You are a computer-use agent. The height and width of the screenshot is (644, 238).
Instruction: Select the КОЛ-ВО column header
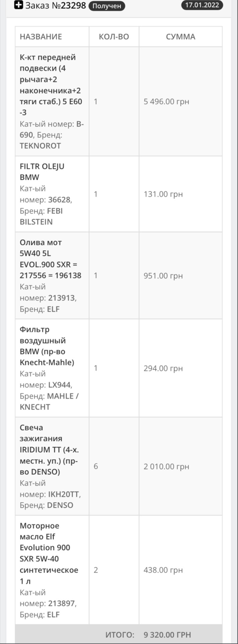coord(114,37)
